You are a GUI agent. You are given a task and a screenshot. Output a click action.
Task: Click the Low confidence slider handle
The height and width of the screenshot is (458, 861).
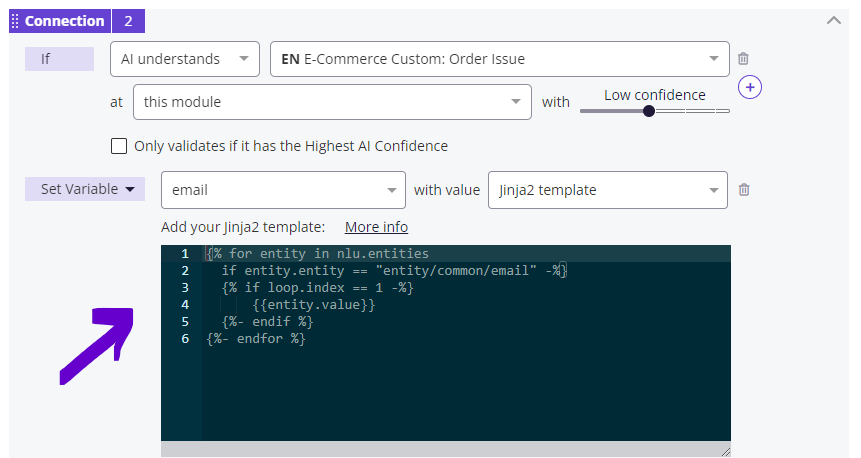pyautogui.click(x=649, y=111)
